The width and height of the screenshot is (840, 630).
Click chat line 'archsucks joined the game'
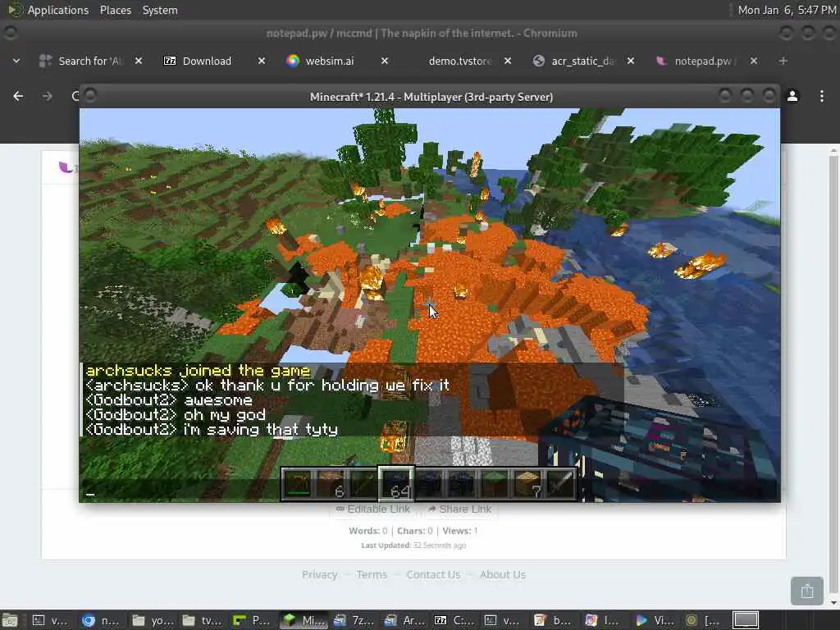pyautogui.click(x=198, y=371)
